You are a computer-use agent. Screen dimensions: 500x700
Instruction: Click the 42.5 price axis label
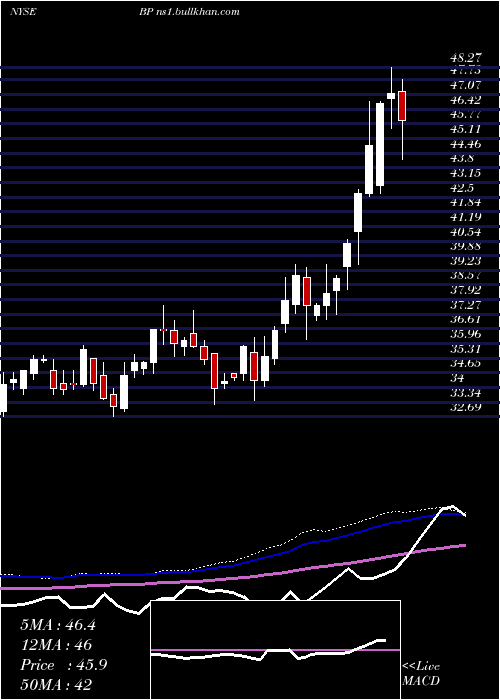coord(462,187)
